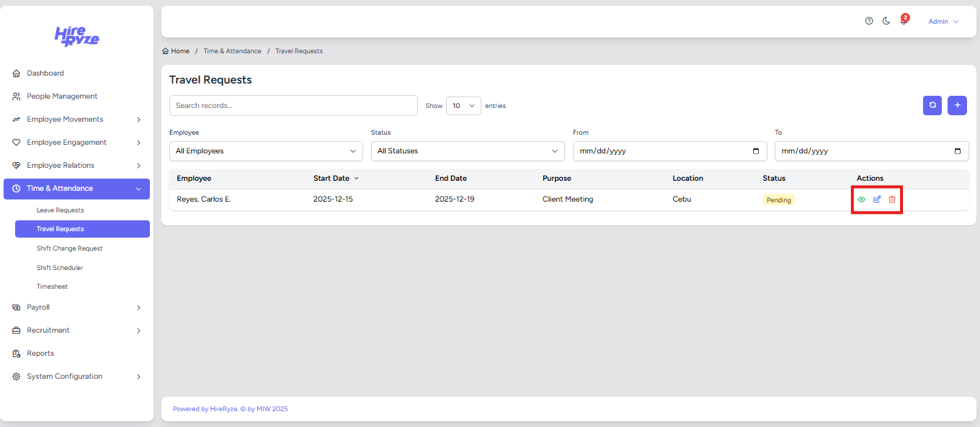Click the view eye icon for Reyes
The width and height of the screenshot is (980, 427).
861,199
